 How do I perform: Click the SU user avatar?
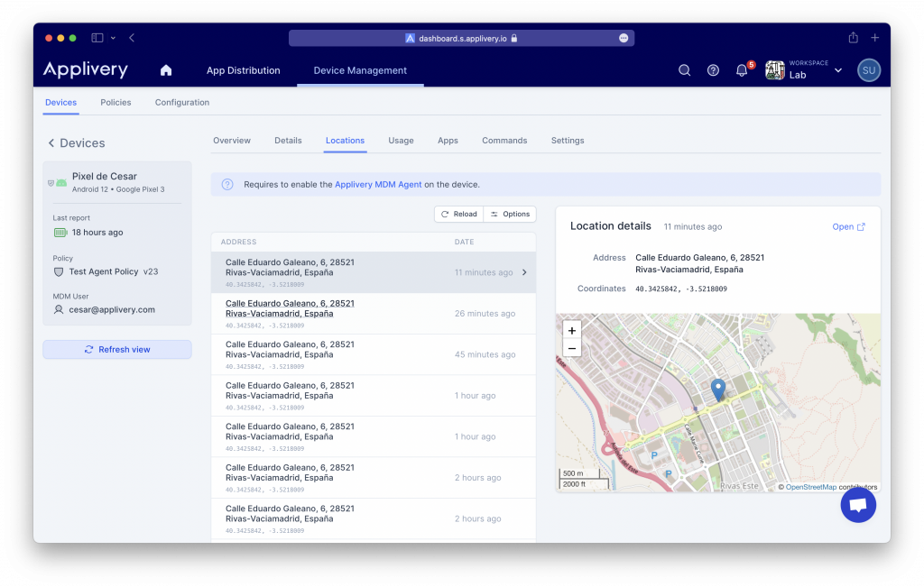point(869,70)
